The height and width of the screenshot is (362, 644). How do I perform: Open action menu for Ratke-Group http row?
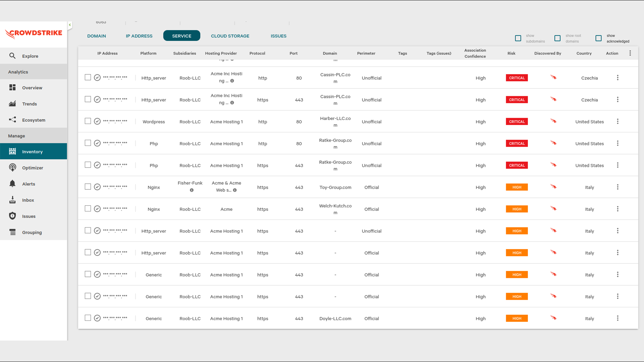(x=618, y=143)
